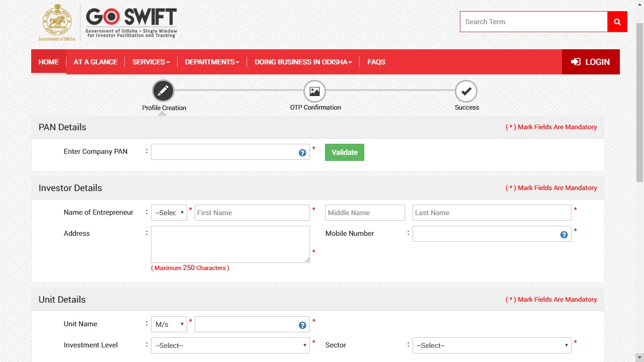The height and width of the screenshot is (362, 644).
Task: Click the Login button
Action: pos(591,62)
